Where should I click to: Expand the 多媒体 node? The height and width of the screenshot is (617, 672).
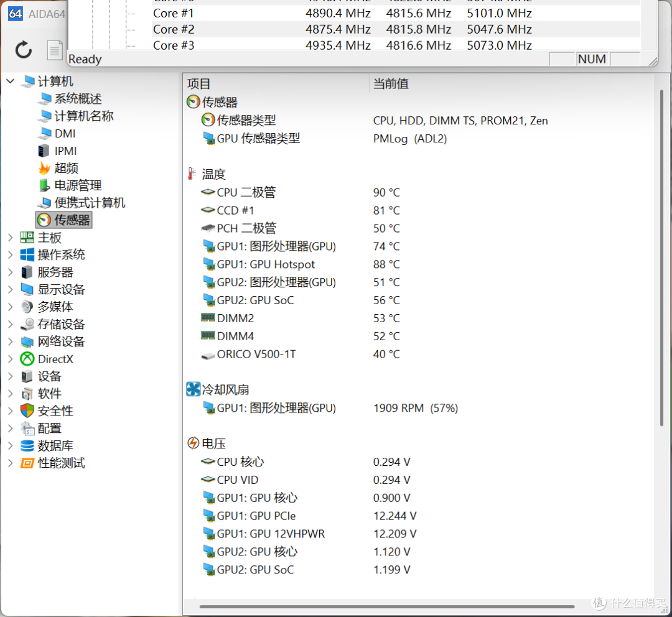11,307
